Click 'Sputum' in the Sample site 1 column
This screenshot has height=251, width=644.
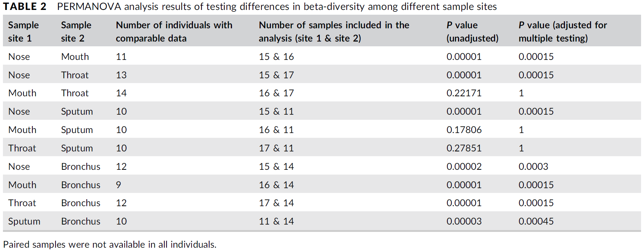coord(24,222)
